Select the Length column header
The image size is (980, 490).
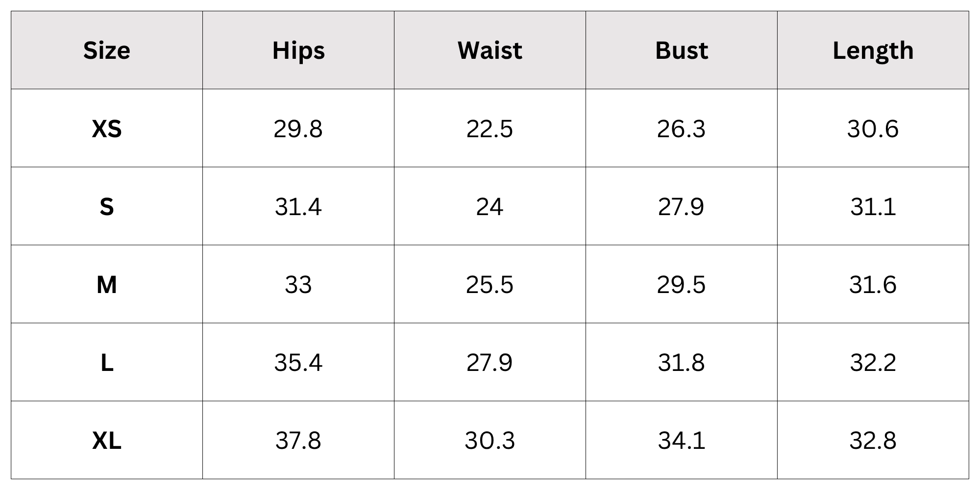[x=873, y=51]
